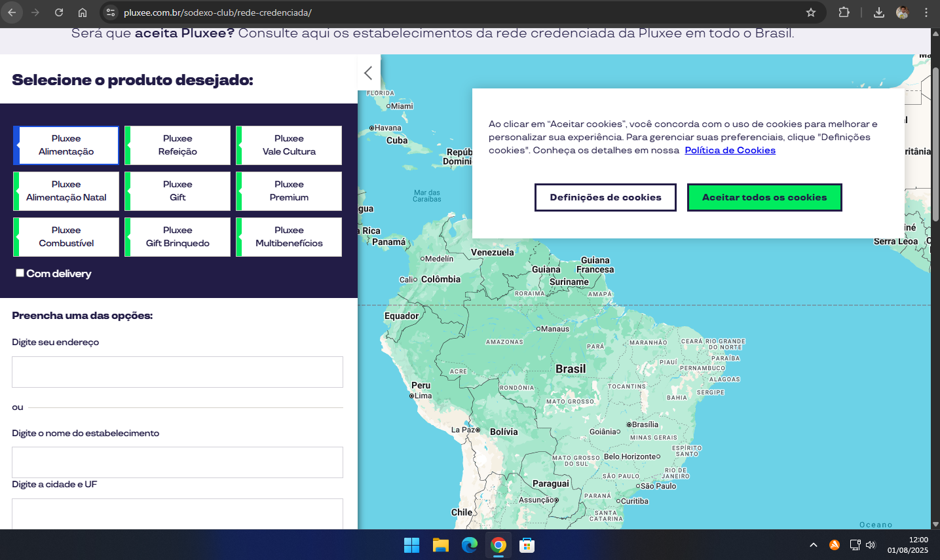Click the Equador label on the map
This screenshot has height=560, width=940.
tap(402, 316)
